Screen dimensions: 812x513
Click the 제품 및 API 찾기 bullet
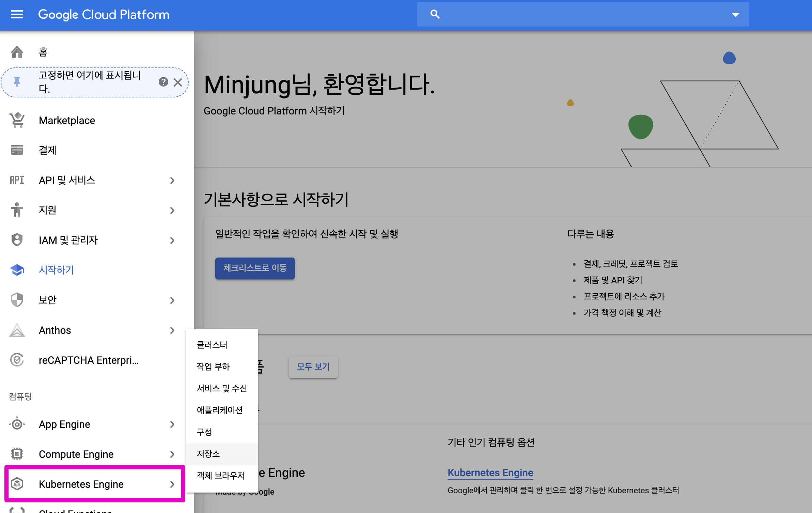point(613,280)
